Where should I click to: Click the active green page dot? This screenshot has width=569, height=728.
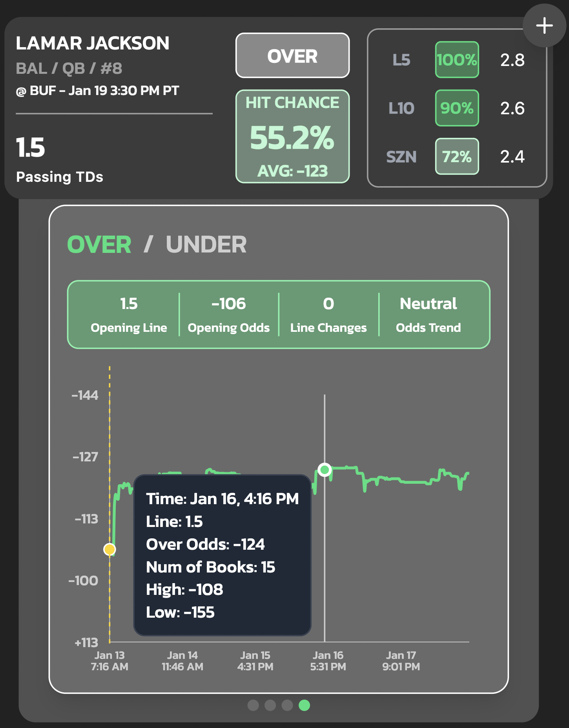click(304, 705)
